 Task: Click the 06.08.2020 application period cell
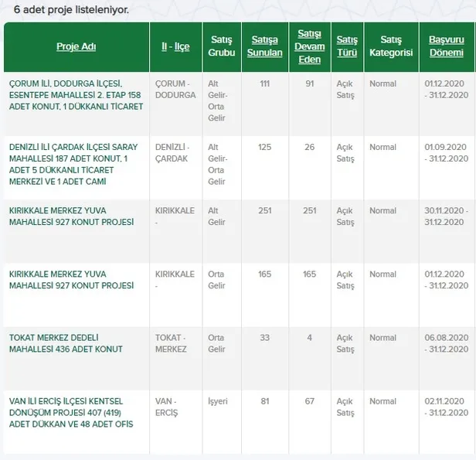(445, 343)
